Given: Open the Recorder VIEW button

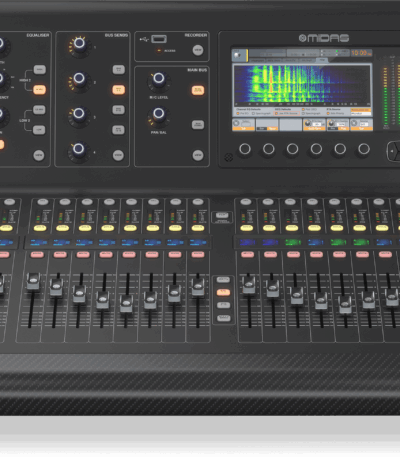Looking at the screenshot, I should (x=198, y=50).
